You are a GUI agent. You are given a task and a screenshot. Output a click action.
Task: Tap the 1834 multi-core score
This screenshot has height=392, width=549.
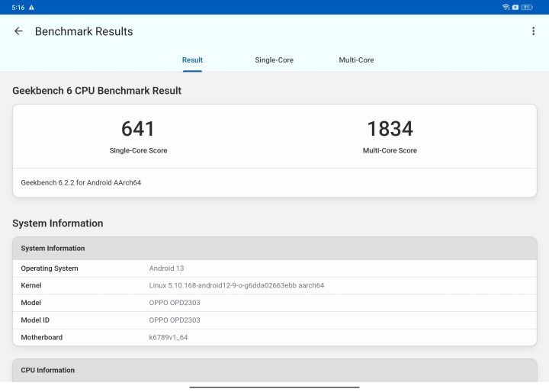pyautogui.click(x=390, y=129)
